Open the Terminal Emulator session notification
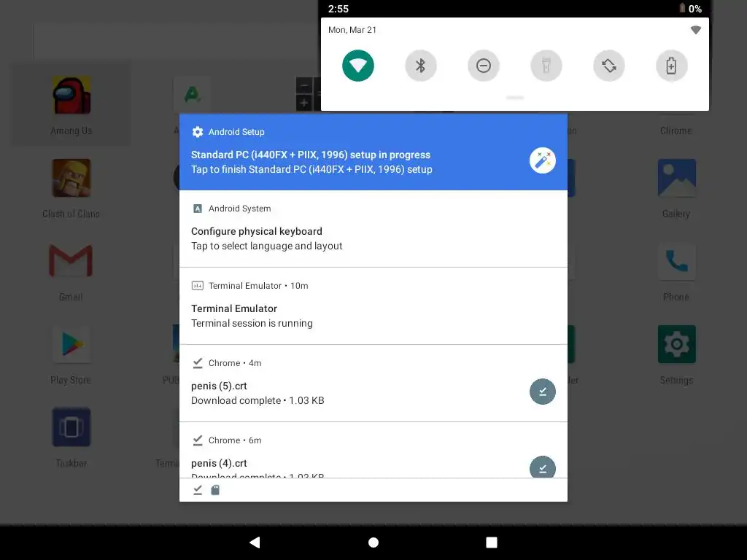 pyautogui.click(x=373, y=306)
